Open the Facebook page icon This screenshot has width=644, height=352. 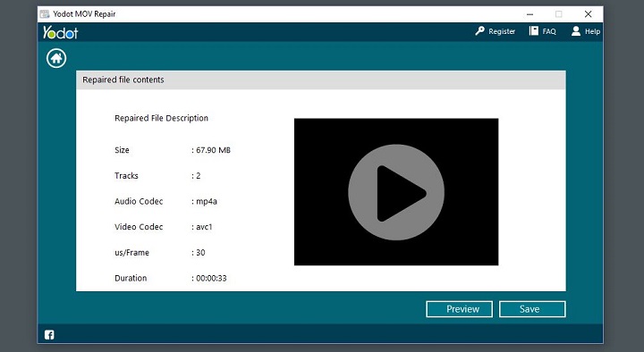click(49, 335)
